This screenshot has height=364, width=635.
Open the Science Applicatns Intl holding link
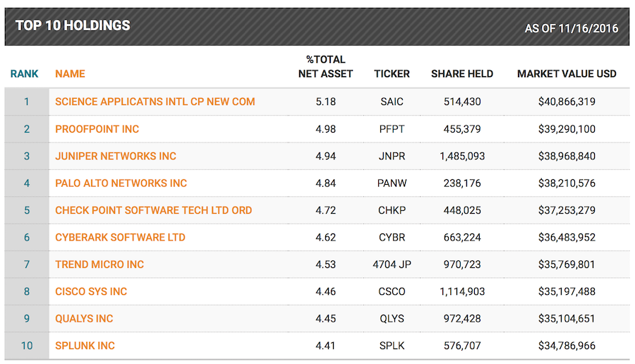coord(155,102)
